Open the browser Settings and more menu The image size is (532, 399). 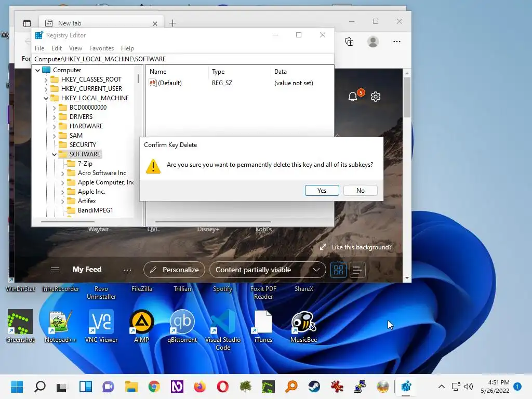pos(396,42)
